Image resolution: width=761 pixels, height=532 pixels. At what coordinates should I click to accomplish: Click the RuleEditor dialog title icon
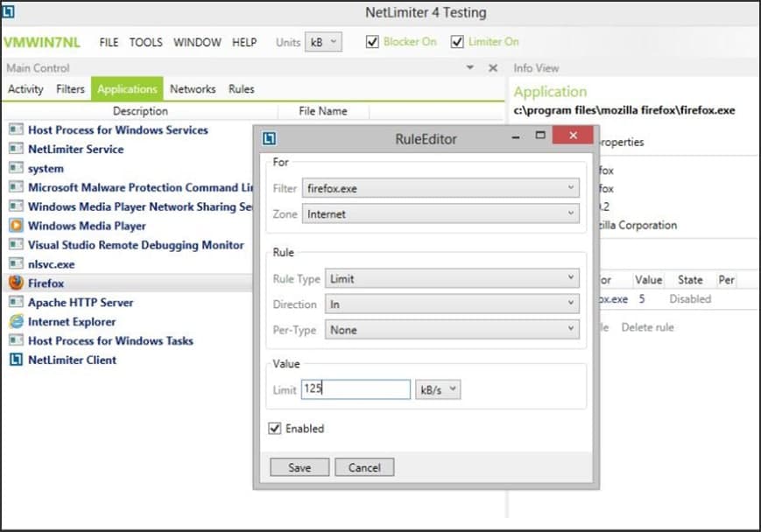click(x=270, y=138)
